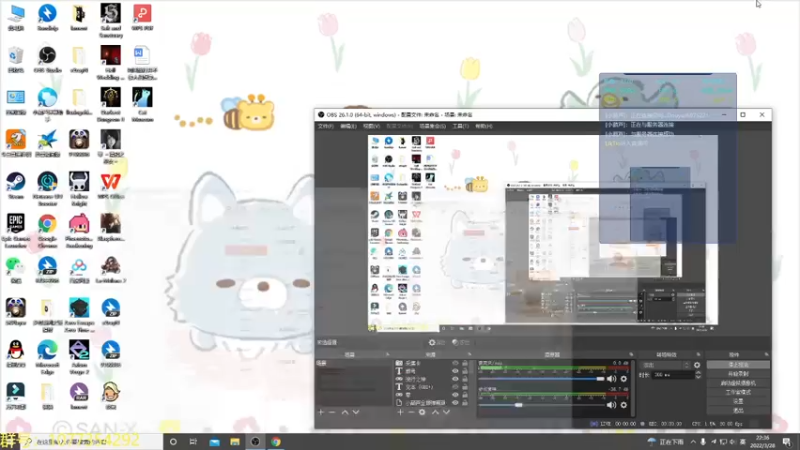Pop out the Scenes dock via its header icon
Screen dimensions: 800x450
[387, 354]
